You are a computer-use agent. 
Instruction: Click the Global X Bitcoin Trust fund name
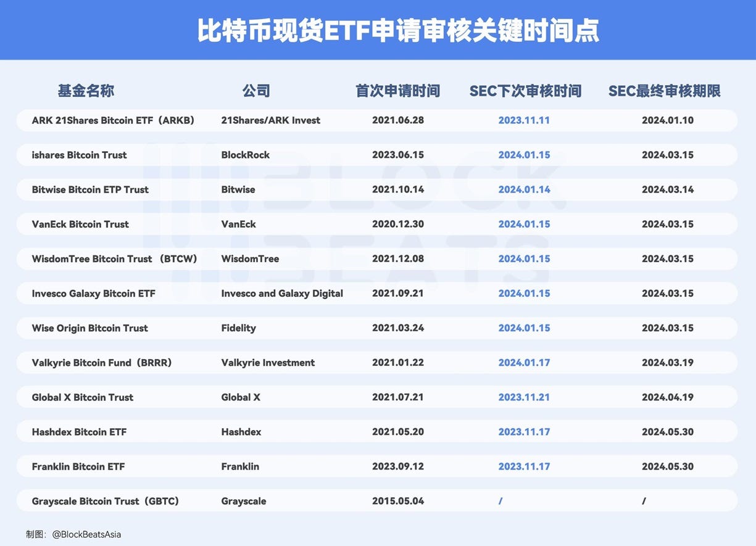[83, 397]
